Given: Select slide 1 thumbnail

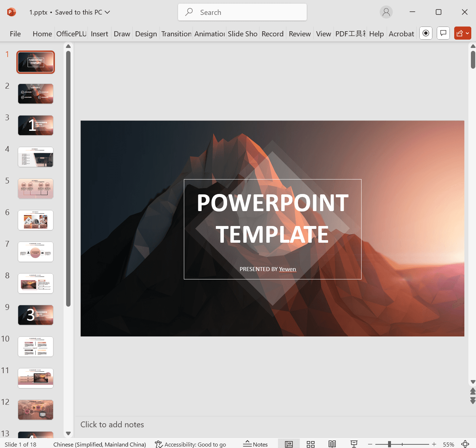Looking at the screenshot, I should pyautogui.click(x=36, y=62).
